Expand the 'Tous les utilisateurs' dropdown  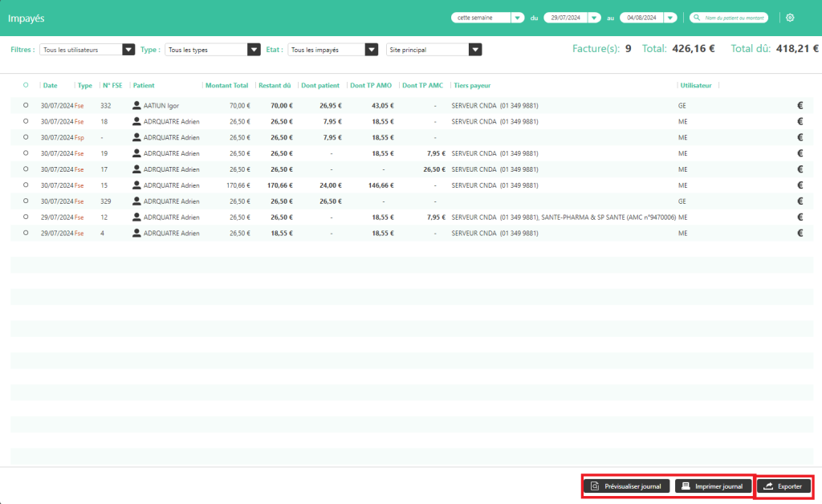pos(128,50)
